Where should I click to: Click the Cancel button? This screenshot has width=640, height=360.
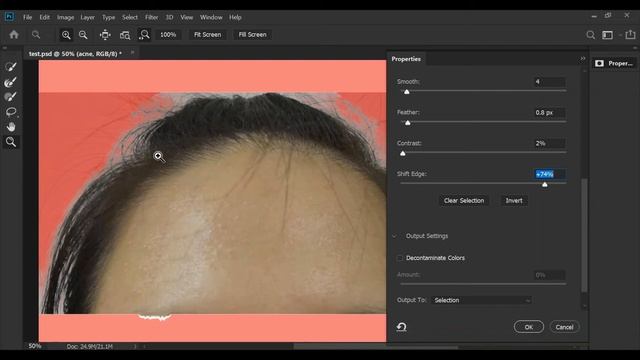click(564, 327)
